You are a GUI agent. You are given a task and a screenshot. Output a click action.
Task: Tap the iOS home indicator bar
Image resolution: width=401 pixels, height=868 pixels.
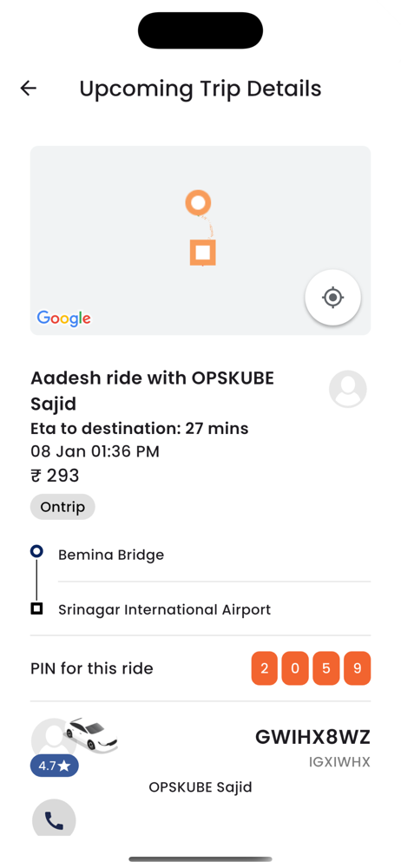click(x=200, y=859)
